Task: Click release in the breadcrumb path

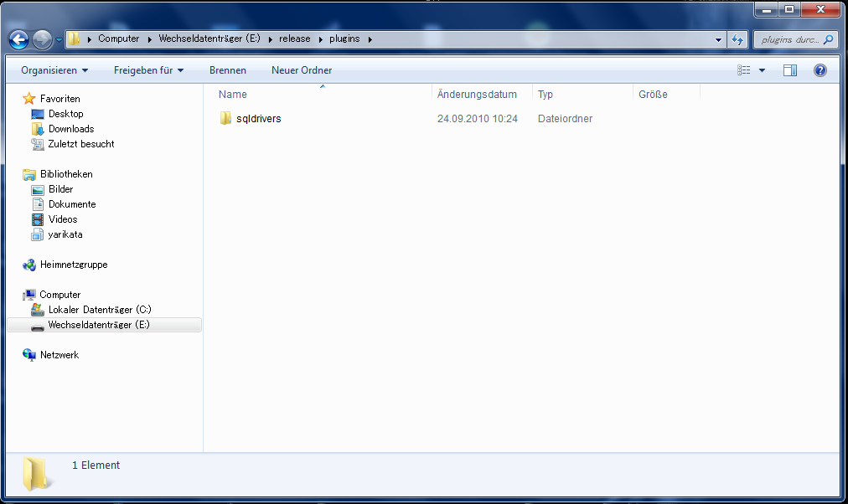Action: point(294,39)
